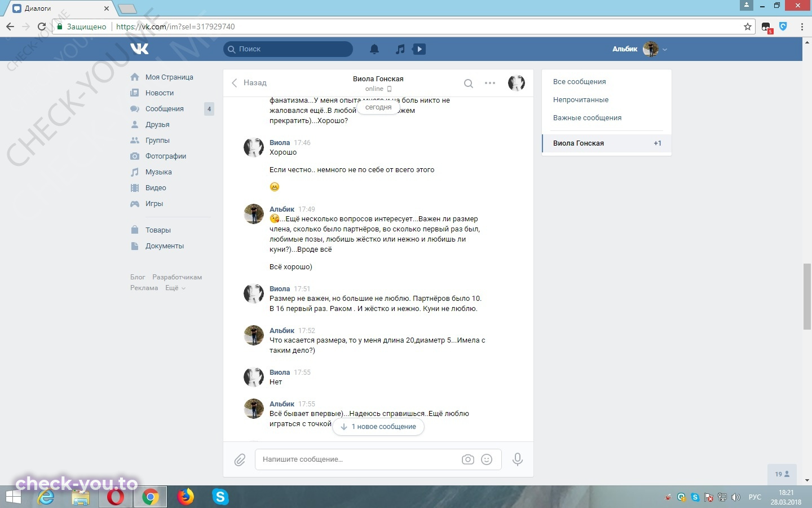Click Виола avatar beside 17:46 message

coord(254,147)
